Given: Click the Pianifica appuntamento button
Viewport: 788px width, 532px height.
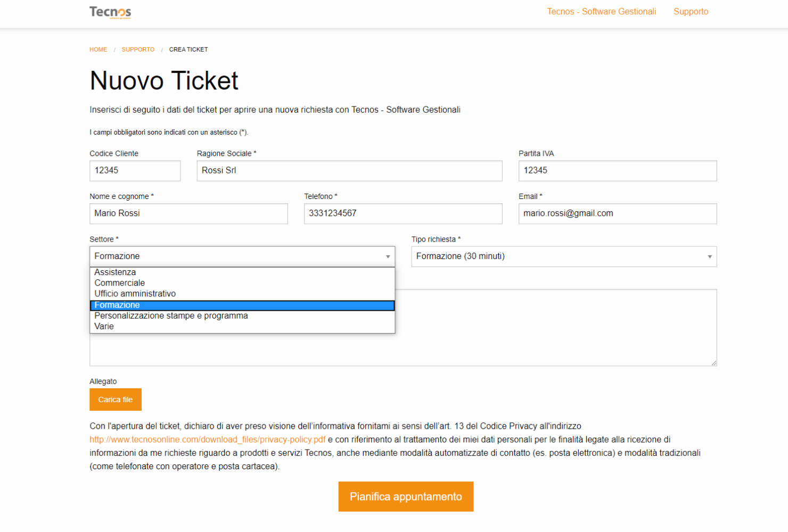Looking at the screenshot, I should 406,496.
